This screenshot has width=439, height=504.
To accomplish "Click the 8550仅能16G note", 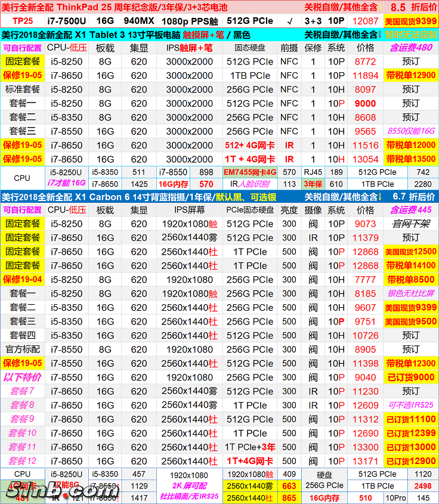I will 411,131.
